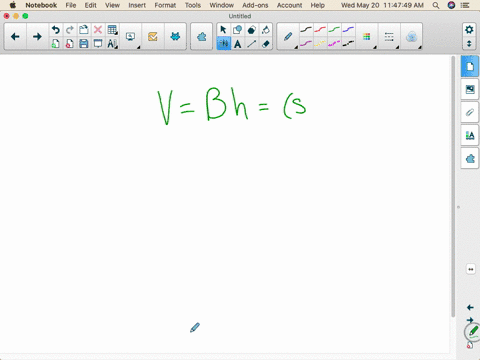Image resolution: width=480 pixels, height=360 pixels.
Task: Choose the black dashed pen style
Action: tap(348, 43)
